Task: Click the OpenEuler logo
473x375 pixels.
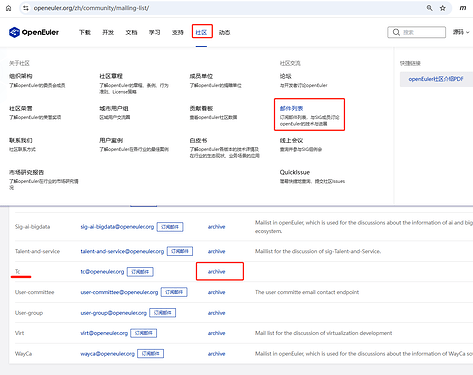Action: 34,32
